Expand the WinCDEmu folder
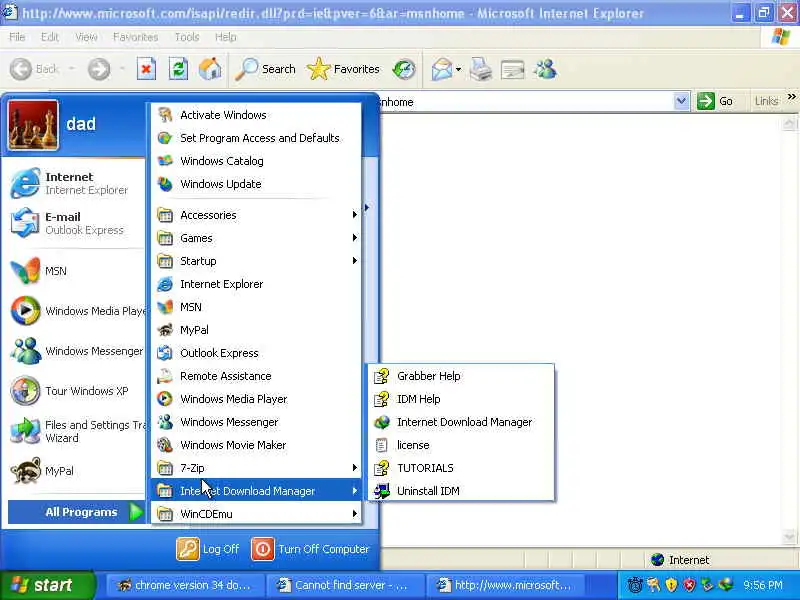Viewport: 800px width, 600px height. point(256,514)
